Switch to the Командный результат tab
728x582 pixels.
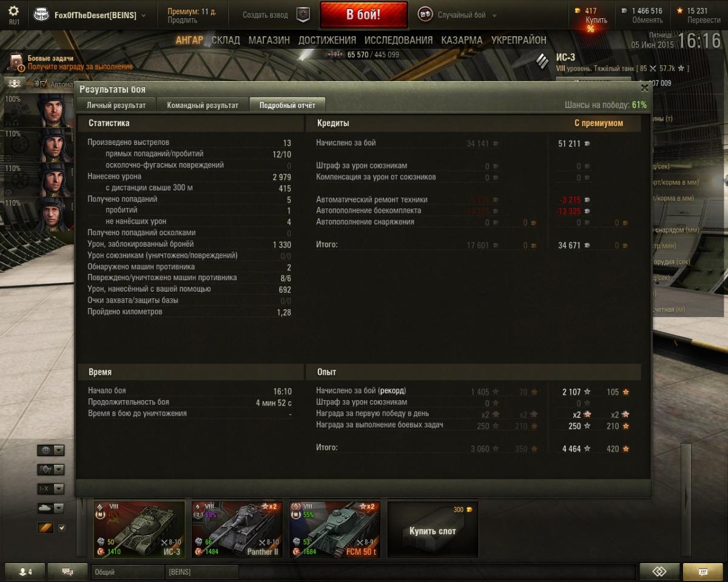coord(203,105)
